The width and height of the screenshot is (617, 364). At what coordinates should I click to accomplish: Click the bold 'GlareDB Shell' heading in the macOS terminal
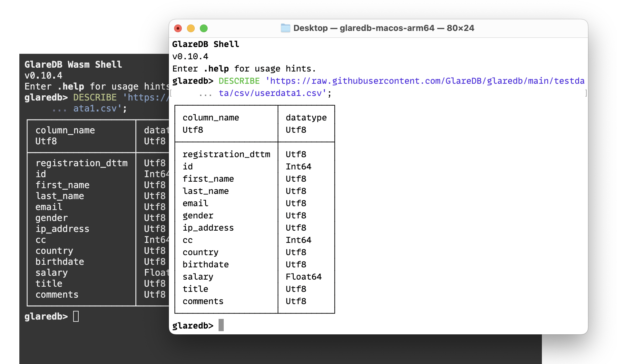tap(206, 44)
